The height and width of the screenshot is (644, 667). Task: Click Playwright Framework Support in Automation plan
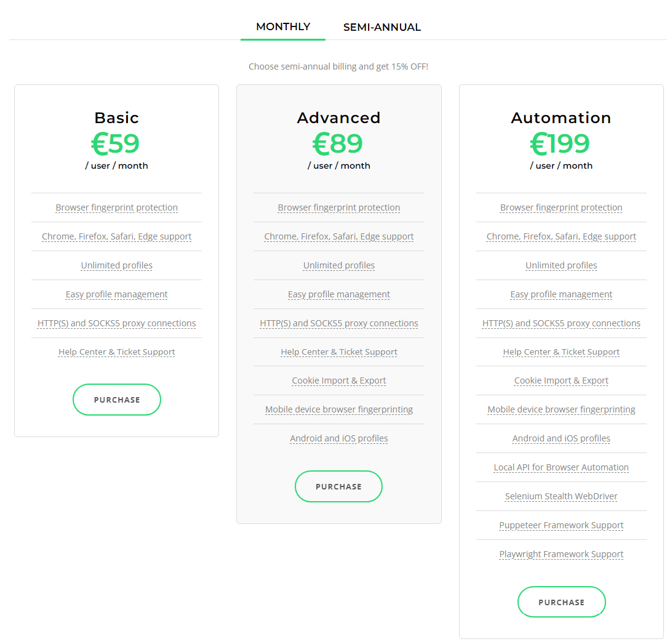click(561, 554)
